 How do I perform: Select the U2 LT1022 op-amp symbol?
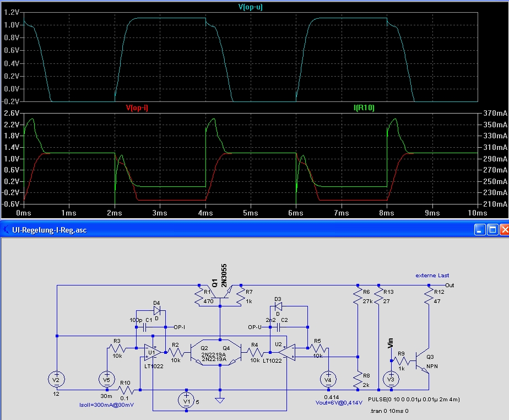tap(287, 352)
